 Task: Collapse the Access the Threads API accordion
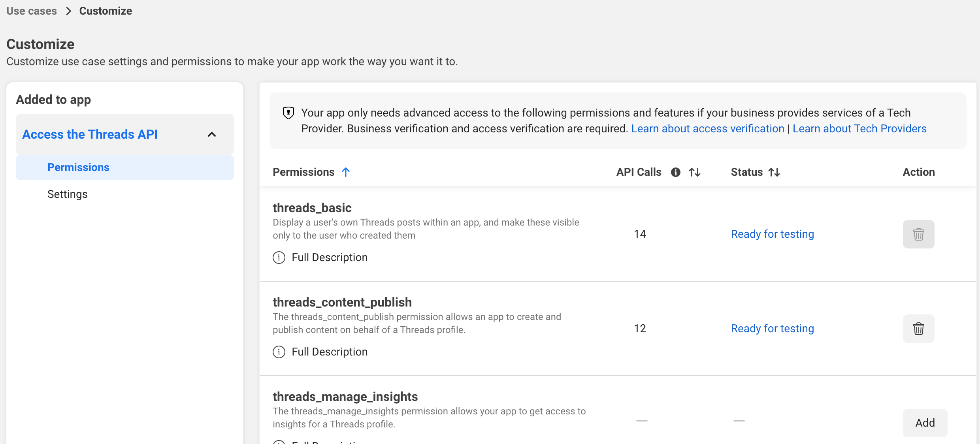click(211, 134)
